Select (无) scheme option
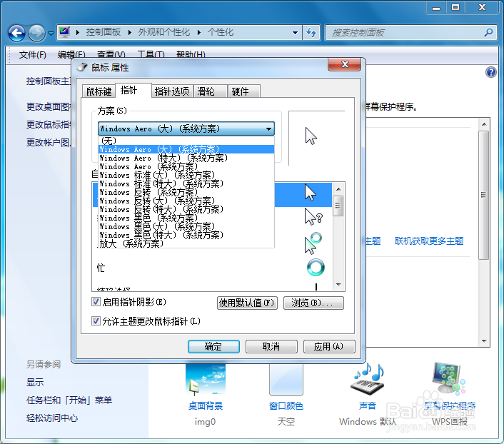 pos(186,141)
